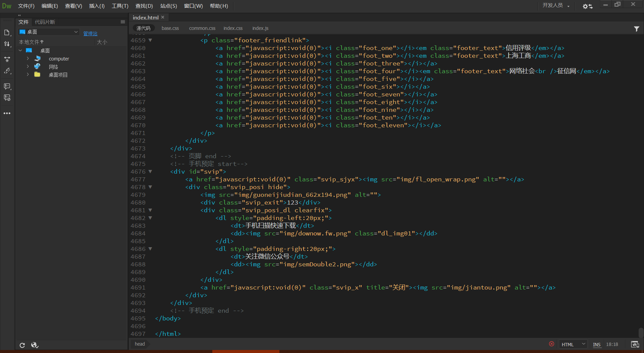The width and height of the screenshot is (644, 353).
Task: Click the red error indicator in status bar
Action: pyautogui.click(x=551, y=344)
